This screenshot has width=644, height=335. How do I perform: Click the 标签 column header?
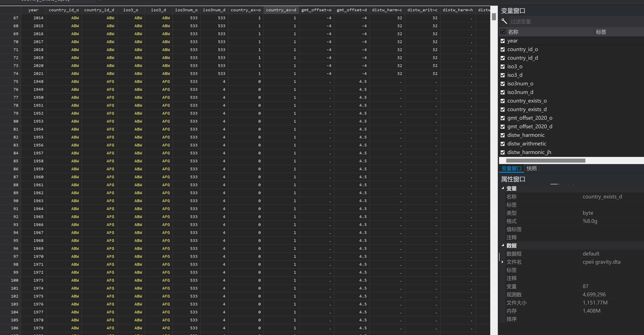[x=601, y=32]
